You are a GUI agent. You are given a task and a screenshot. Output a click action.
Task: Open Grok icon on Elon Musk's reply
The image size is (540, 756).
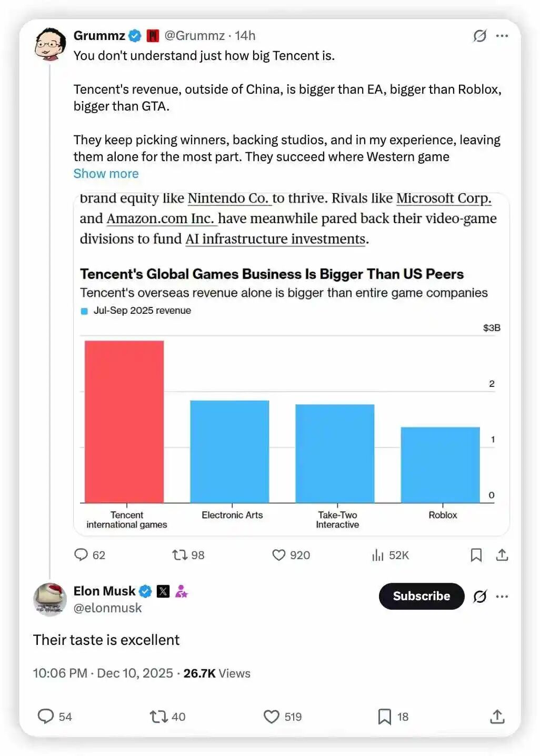point(479,596)
